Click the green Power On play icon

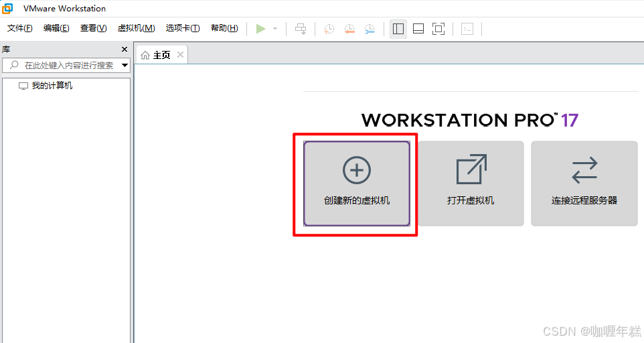point(260,29)
